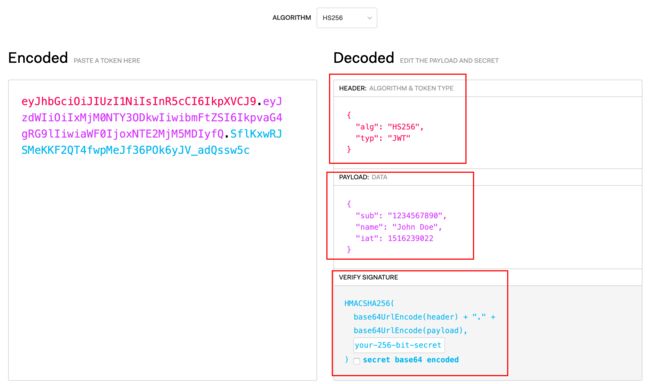Viewport: 650px width, 384px height.
Task: Click the "sub": "1234567890" payload line
Action: (x=400, y=216)
